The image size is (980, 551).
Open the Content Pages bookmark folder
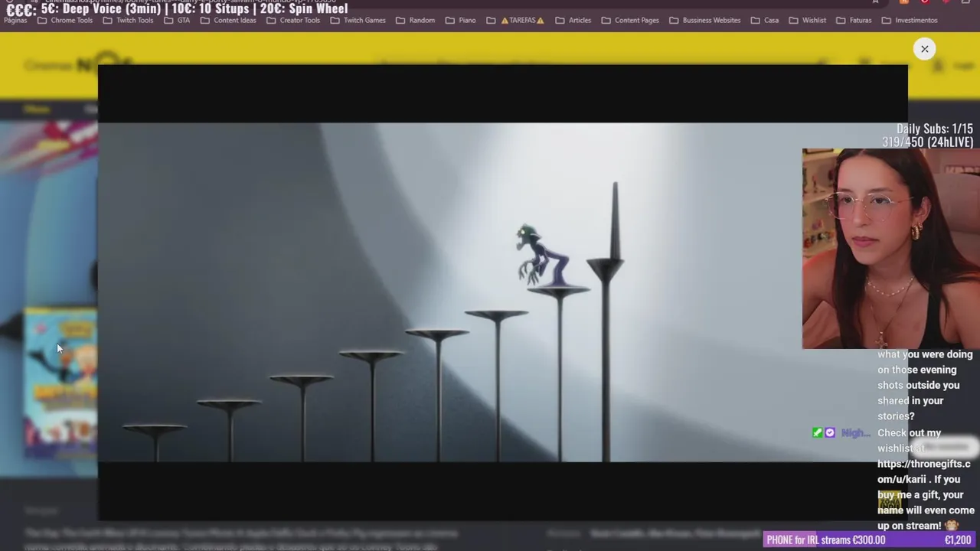pyautogui.click(x=630, y=20)
